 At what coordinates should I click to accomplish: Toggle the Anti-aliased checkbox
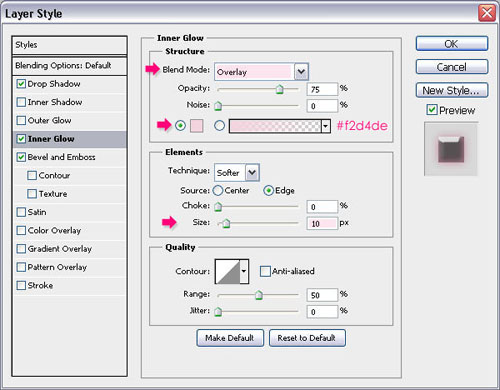[265, 271]
